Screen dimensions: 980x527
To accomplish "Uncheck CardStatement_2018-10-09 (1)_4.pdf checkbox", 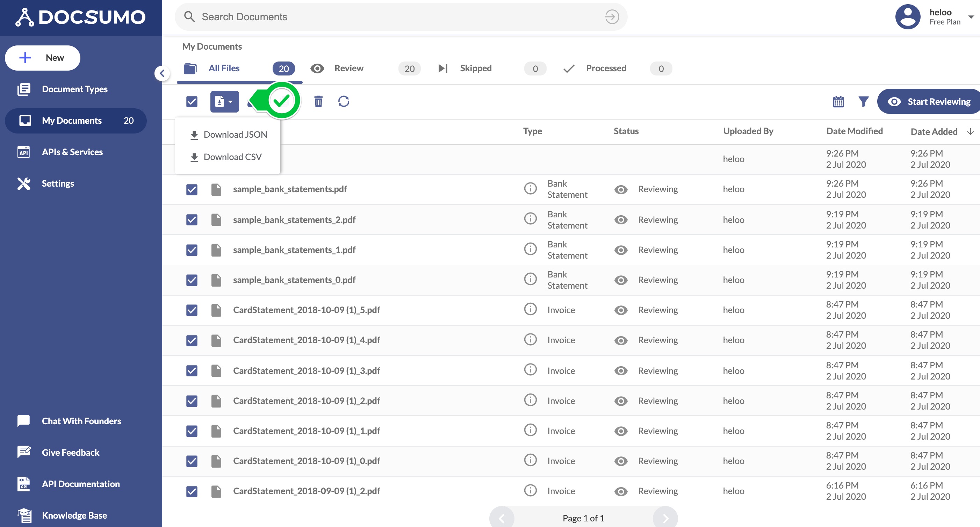I will pos(192,340).
